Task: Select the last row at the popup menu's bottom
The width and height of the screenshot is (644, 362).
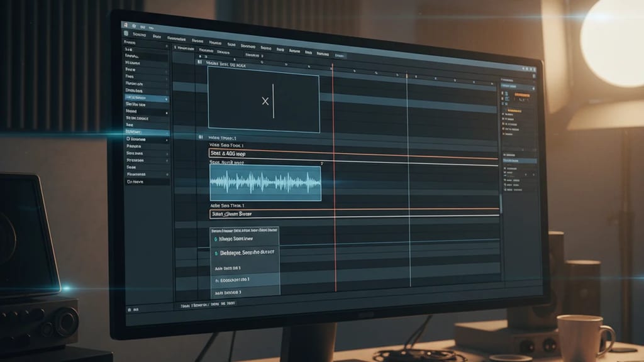Action: tap(246, 293)
